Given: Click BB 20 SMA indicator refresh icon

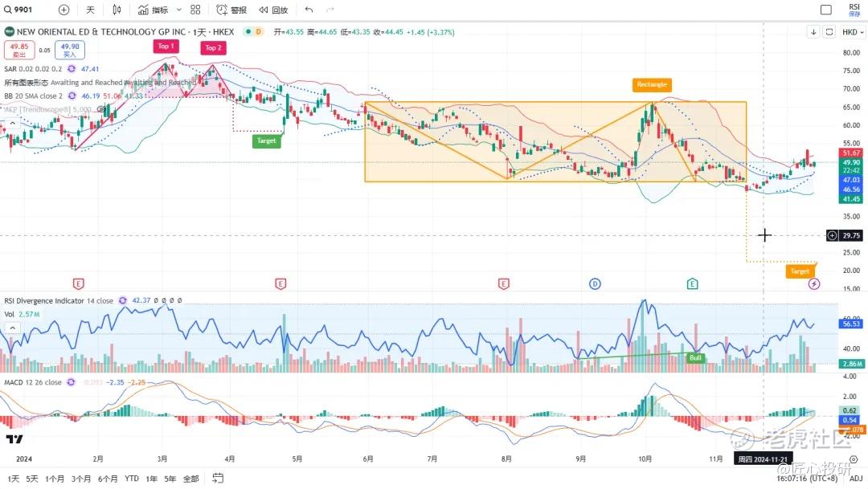Looking at the screenshot, I should 72,96.
